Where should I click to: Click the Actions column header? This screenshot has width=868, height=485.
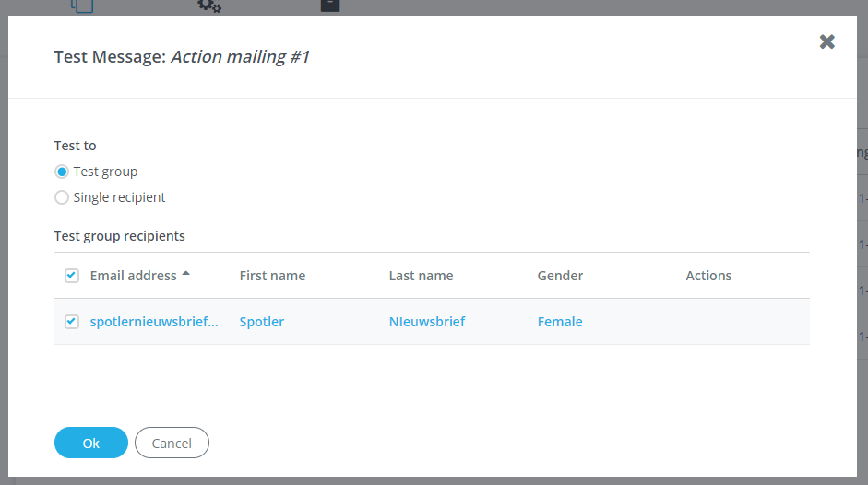(x=708, y=276)
